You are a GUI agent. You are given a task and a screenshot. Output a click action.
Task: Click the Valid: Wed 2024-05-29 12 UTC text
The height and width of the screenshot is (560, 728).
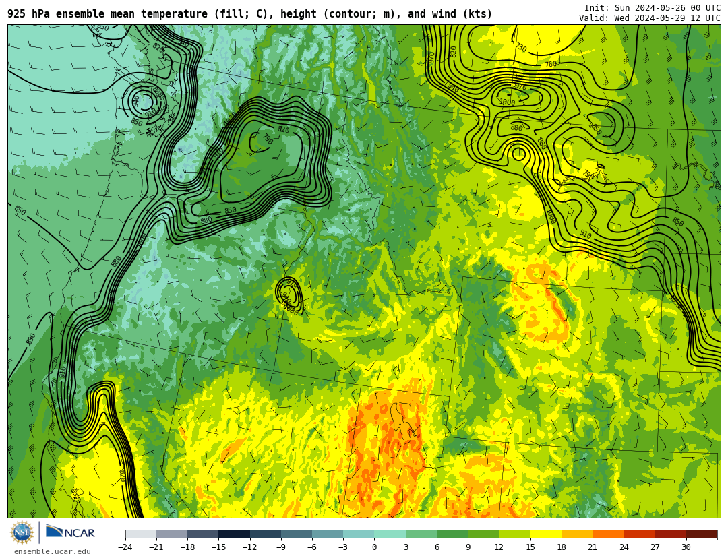pos(650,18)
